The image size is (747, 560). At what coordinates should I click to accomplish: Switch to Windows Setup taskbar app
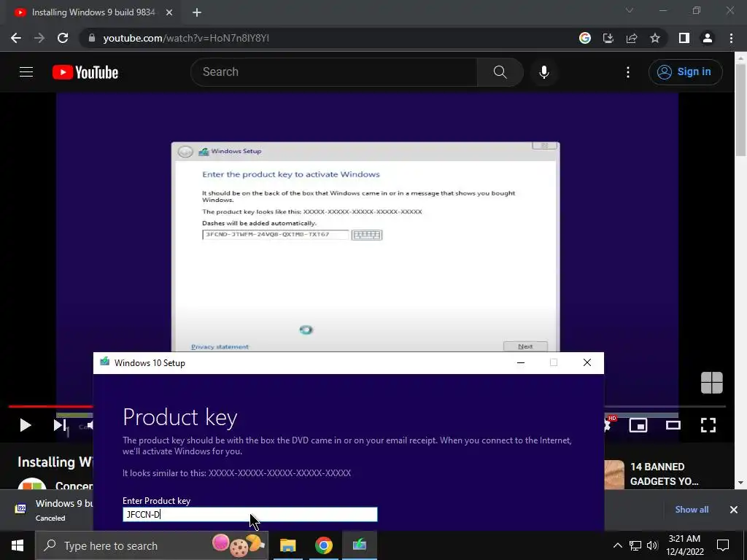pos(359,545)
